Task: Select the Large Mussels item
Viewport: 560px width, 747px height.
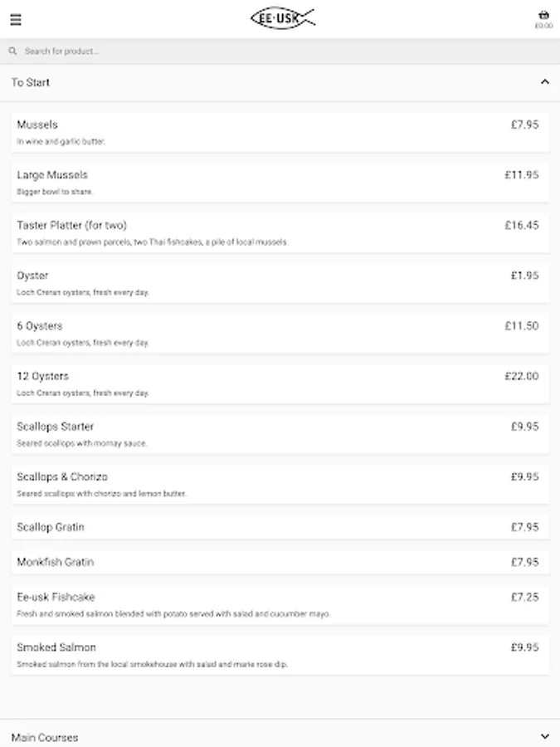Action: click(x=280, y=183)
